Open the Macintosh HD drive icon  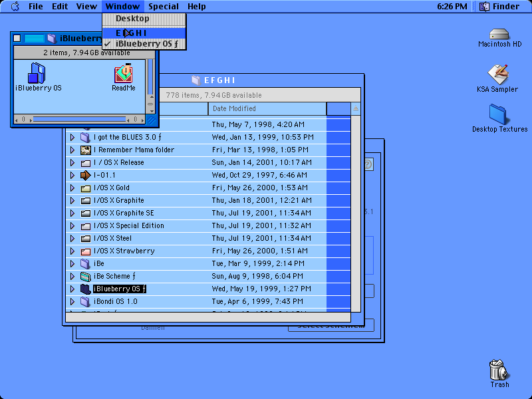(499, 34)
